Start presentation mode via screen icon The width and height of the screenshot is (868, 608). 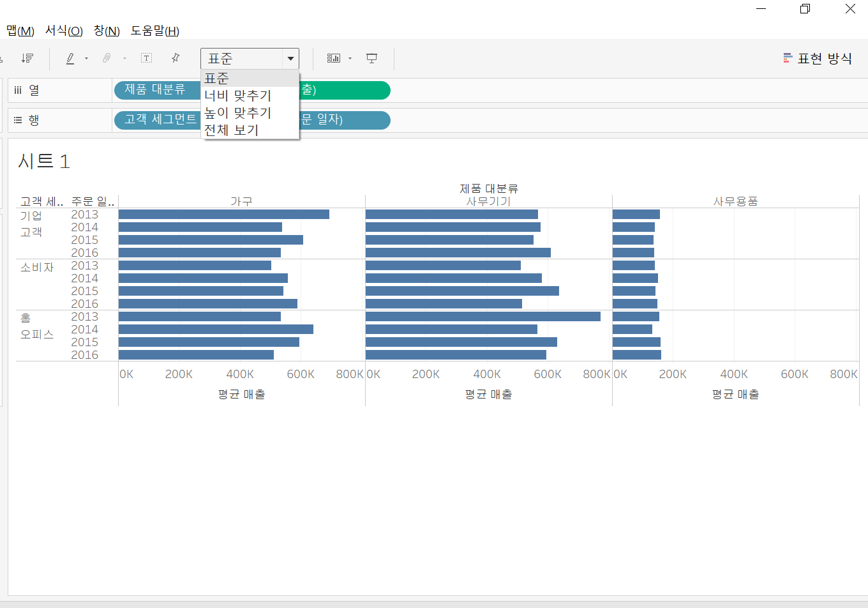pos(371,58)
